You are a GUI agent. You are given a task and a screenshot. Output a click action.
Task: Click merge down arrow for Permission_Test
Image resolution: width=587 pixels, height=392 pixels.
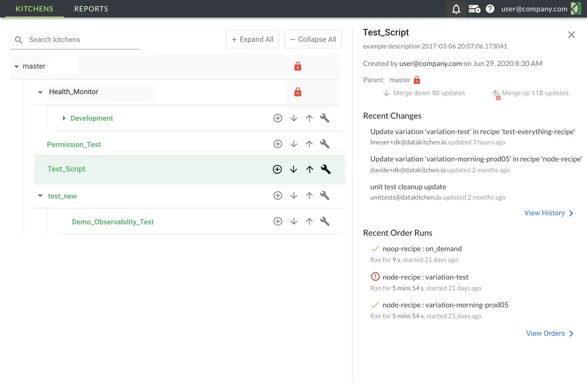click(293, 144)
